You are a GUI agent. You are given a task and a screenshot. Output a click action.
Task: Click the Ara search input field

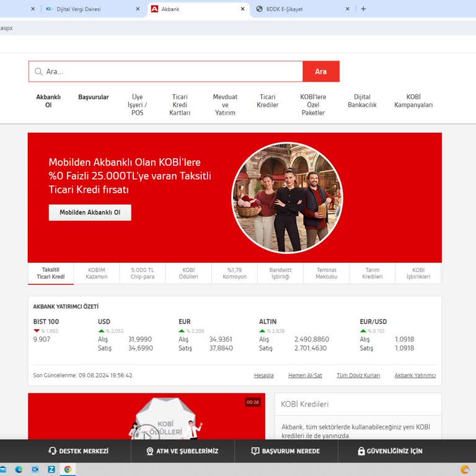coord(165,72)
